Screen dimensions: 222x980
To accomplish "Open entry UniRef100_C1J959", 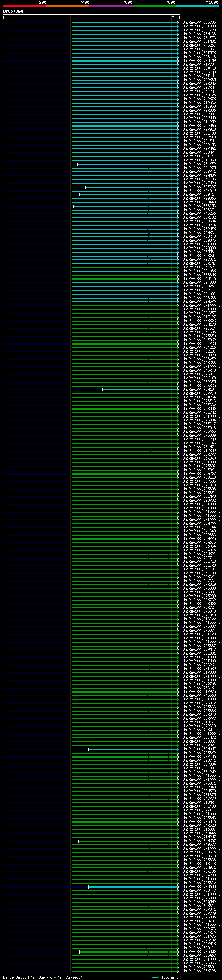I will tap(199, 122).
